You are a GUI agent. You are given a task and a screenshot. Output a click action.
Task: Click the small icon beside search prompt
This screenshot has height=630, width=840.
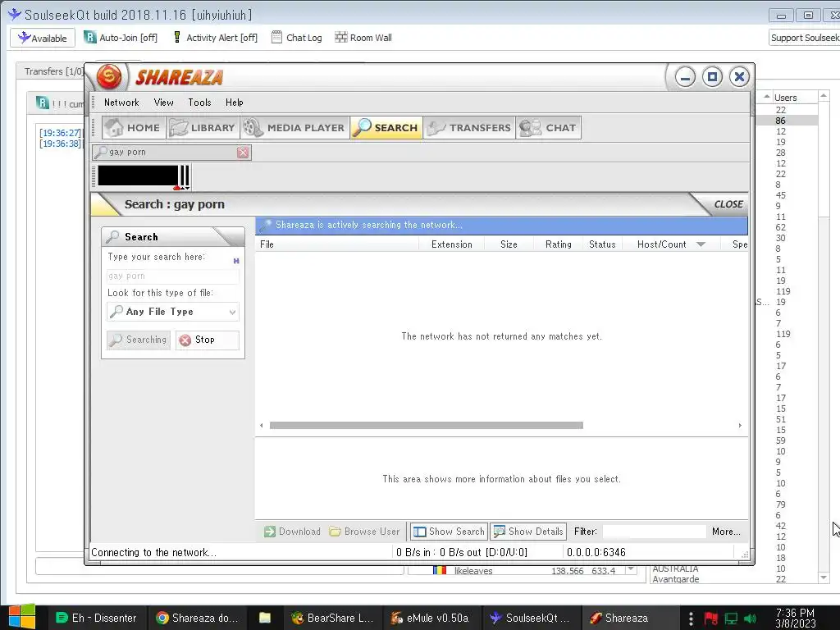coord(236,261)
